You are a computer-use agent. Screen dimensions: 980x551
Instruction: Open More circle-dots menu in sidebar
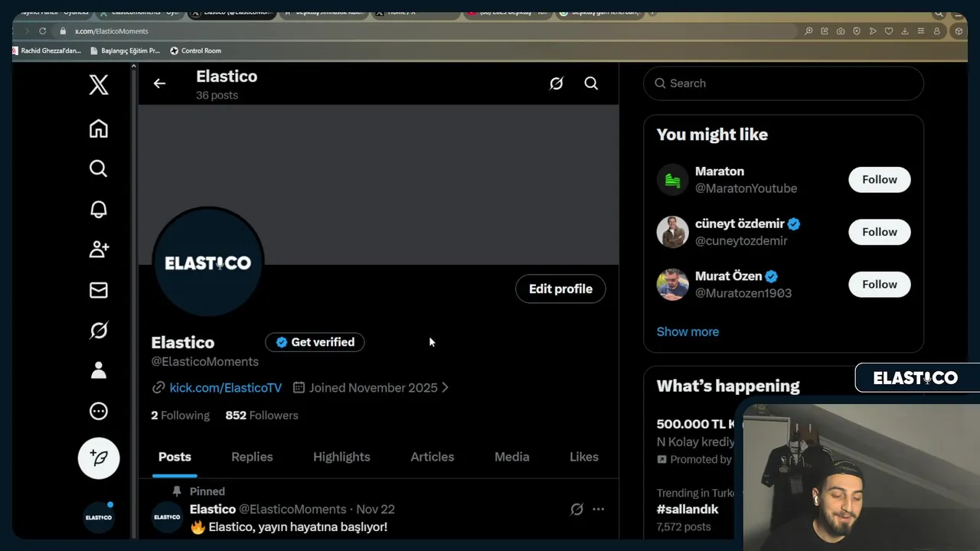(x=99, y=411)
